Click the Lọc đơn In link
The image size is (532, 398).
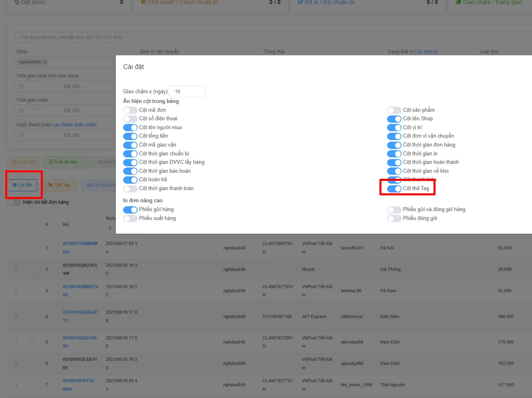coord(426,52)
